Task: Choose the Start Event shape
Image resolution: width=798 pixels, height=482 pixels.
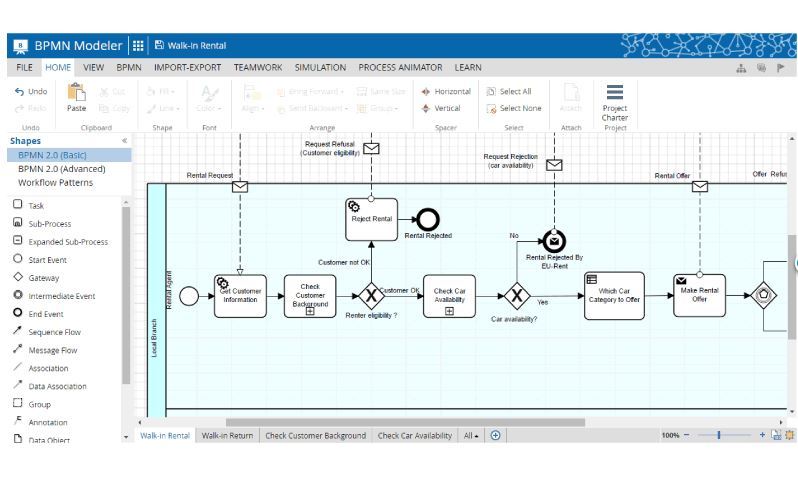Action: (x=46, y=259)
